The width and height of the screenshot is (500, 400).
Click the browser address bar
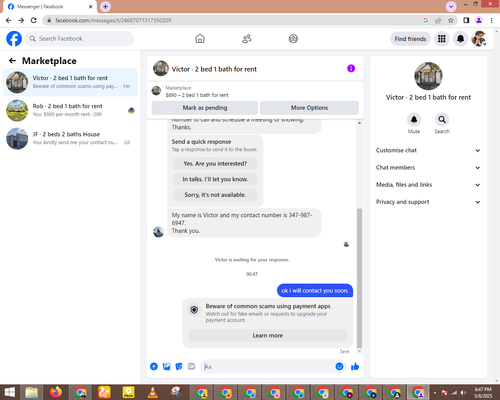233,20
